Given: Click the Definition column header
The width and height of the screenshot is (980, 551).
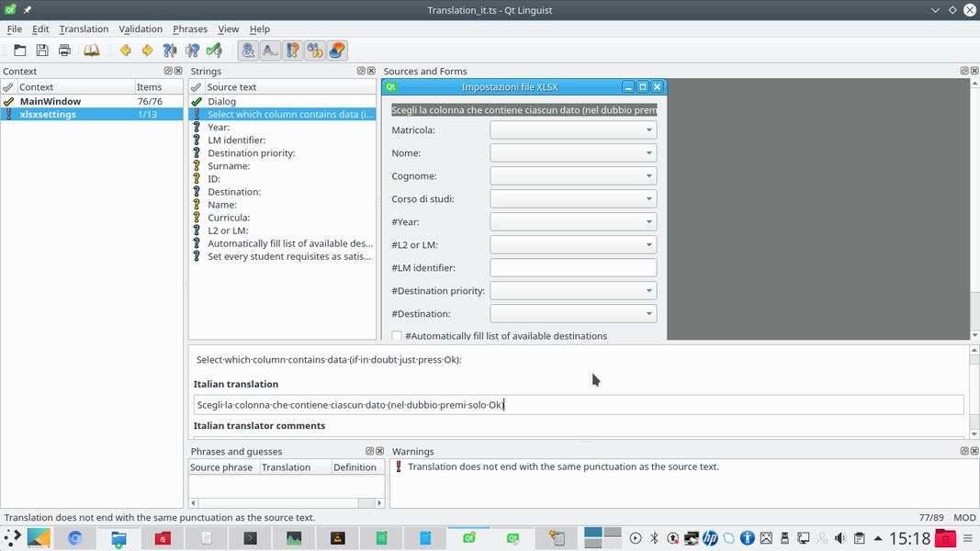Looking at the screenshot, I should coord(357,467).
